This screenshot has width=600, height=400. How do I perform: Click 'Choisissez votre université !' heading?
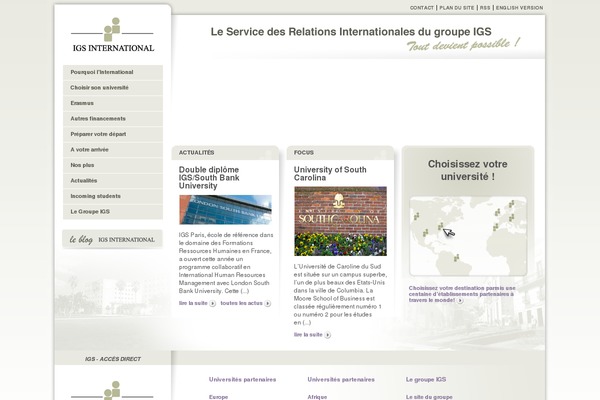click(x=468, y=170)
